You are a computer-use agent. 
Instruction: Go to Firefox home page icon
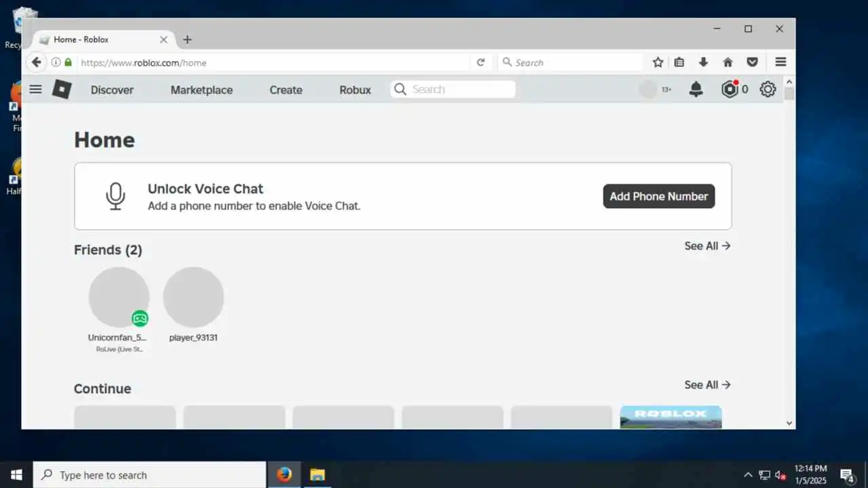[728, 62]
